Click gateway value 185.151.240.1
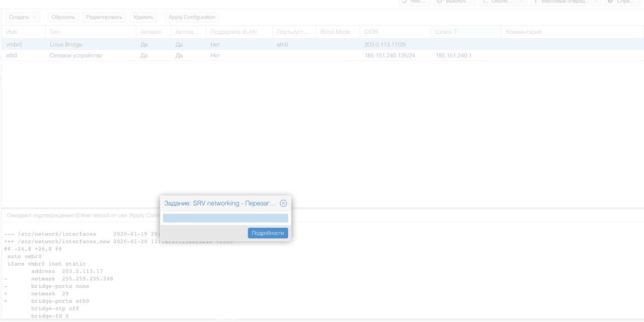The width and height of the screenshot is (644, 322). pos(453,55)
